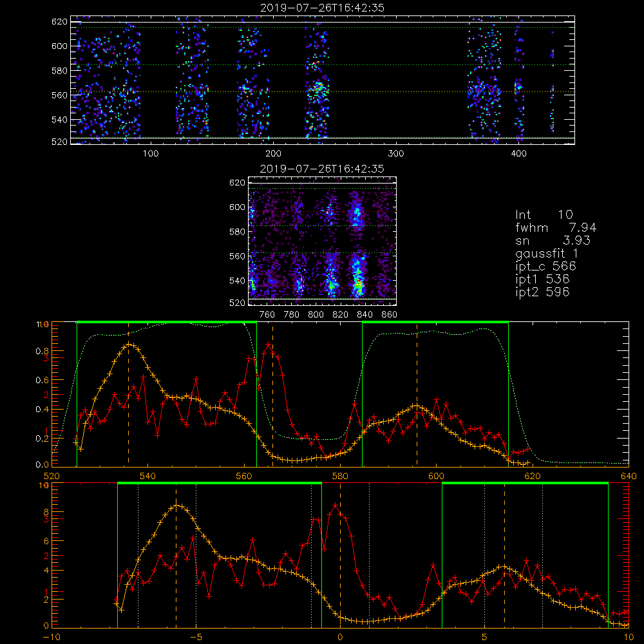Viewport: 644px width, 644px height.
Task: Select the 'Int 10' parameter text
Action: [544, 214]
